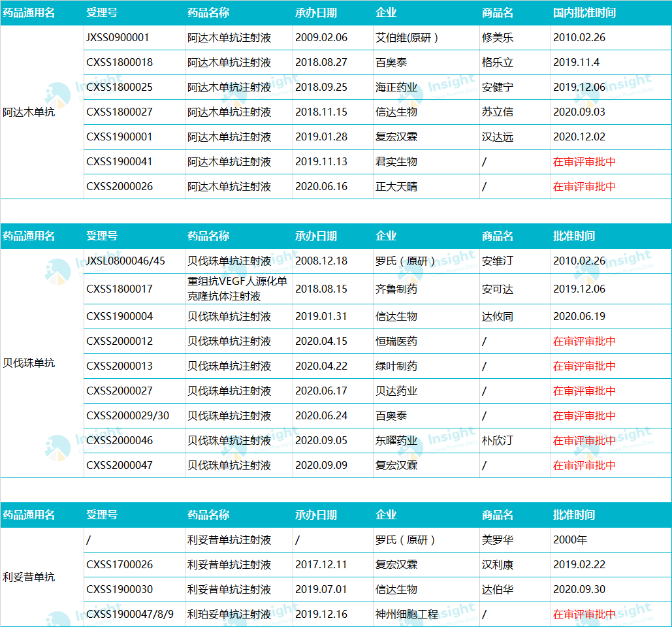The height and width of the screenshot is (627, 672).
Task: Click the CXSS1800017 cell
Action: [x=120, y=289]
